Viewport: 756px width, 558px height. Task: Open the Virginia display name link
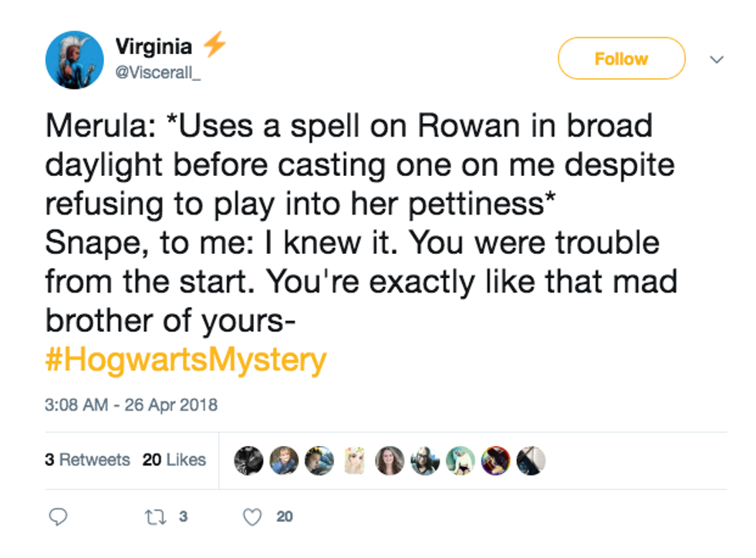(x=154, y=46)
